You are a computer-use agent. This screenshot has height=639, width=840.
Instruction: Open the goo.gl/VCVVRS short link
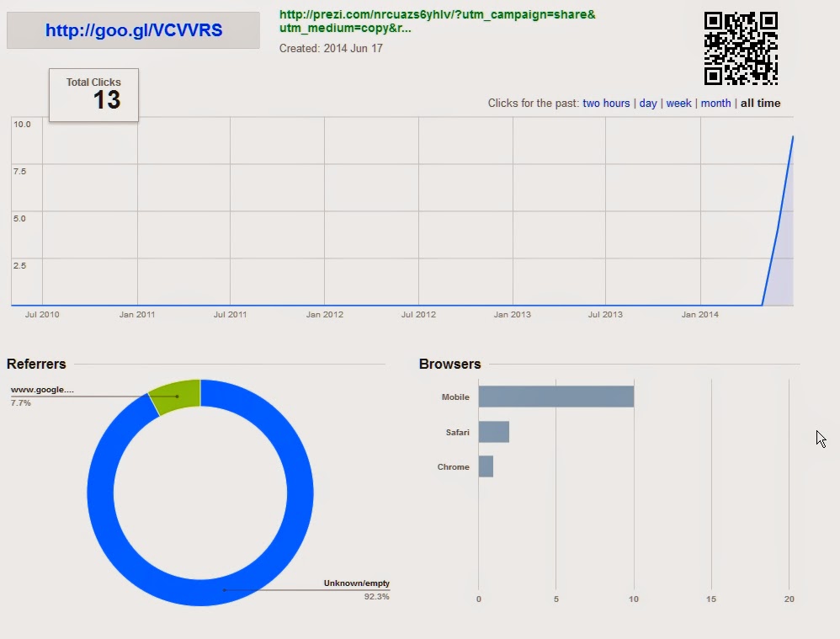[133, 30]
